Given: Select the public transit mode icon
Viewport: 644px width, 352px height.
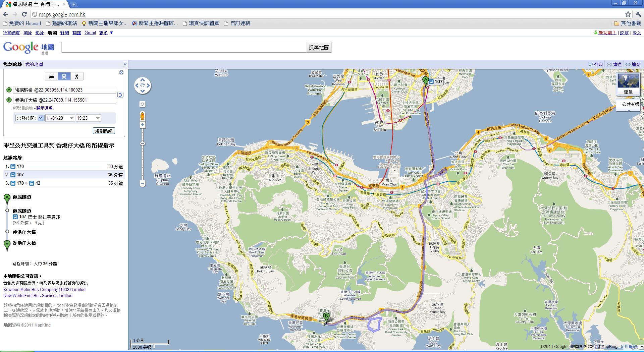Looking at the screenshot, I should 64,76.
